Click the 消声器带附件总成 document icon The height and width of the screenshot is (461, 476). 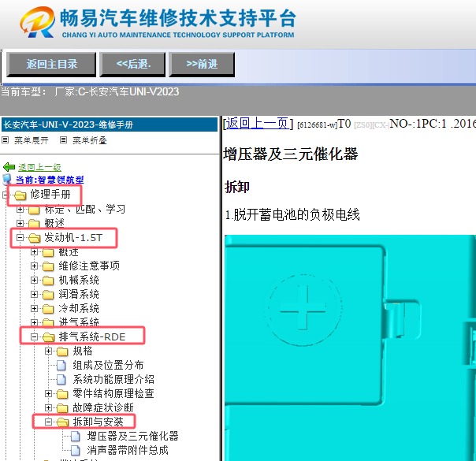pos(76,451)
